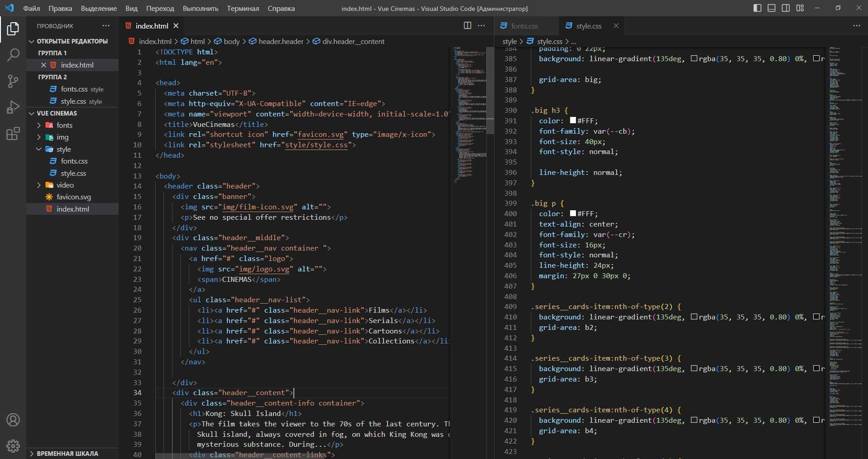Open favicon.svg in the file tree

coord(74,197)
